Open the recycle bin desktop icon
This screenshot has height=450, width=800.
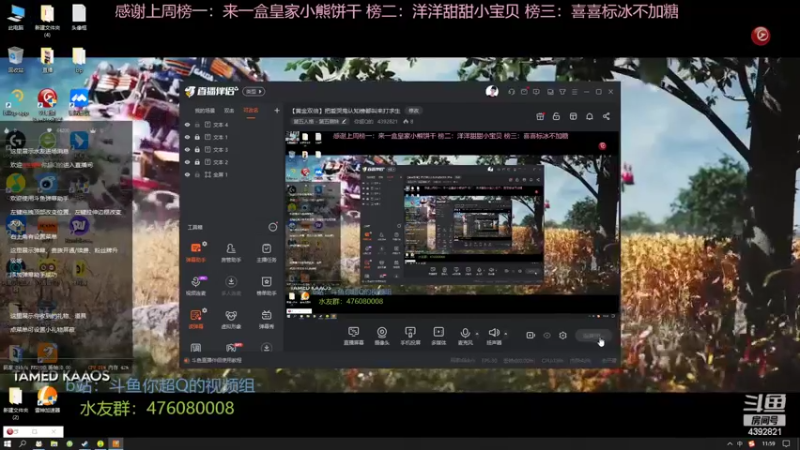[x=16, y=59]
